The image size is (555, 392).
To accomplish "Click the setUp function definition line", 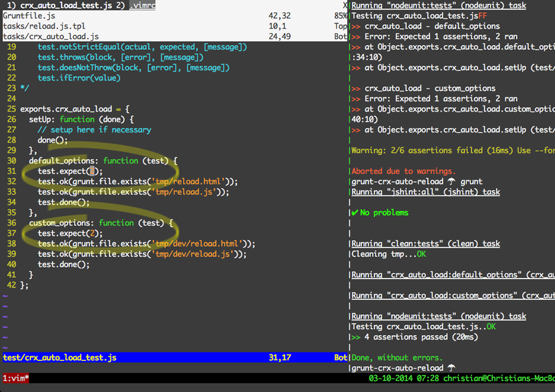I will click(x=81, y=119).
